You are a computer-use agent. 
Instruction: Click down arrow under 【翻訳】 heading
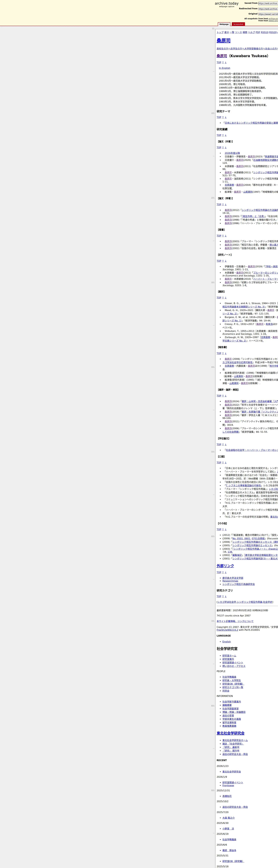click(x=226, y=298)
